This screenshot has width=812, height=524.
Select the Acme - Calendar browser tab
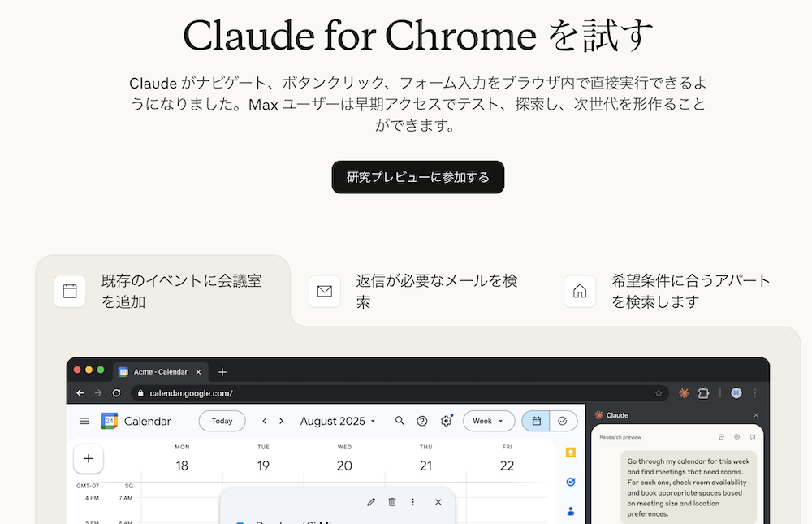coord(161,371)
